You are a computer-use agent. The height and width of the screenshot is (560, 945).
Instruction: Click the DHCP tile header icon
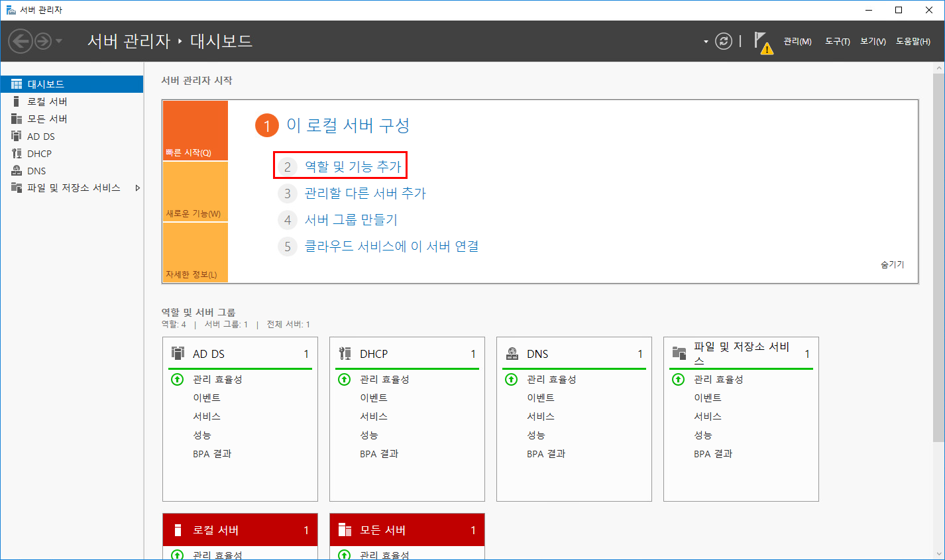(x=345, y=353)
